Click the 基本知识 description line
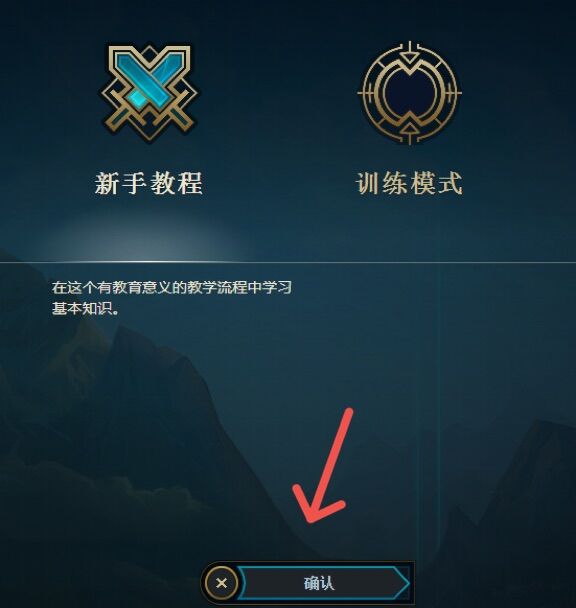 (x=85, y=309)
